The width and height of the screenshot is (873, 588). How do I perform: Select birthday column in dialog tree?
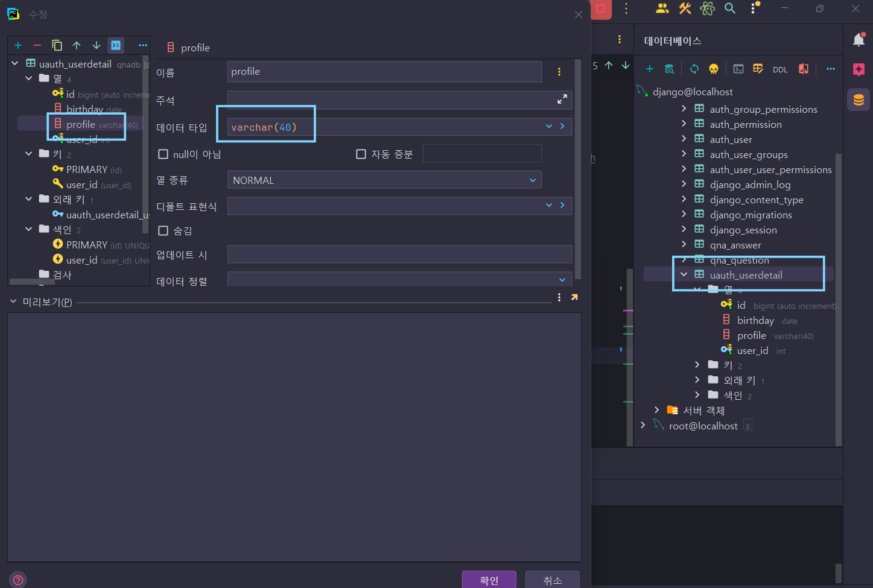(84, 109)
